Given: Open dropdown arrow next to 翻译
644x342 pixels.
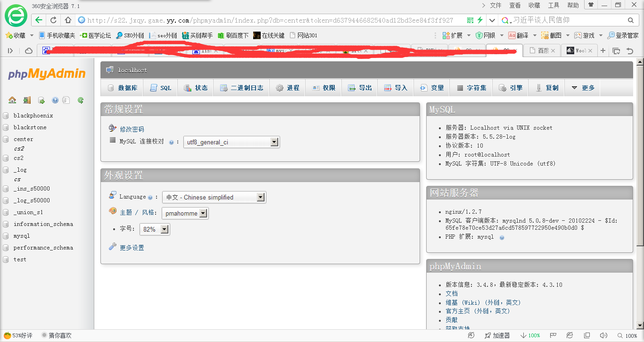Looking at the screenshot, I should click(534, 35).
